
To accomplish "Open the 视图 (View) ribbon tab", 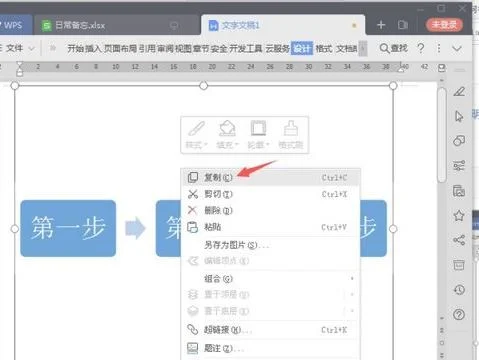I will 183,49.
